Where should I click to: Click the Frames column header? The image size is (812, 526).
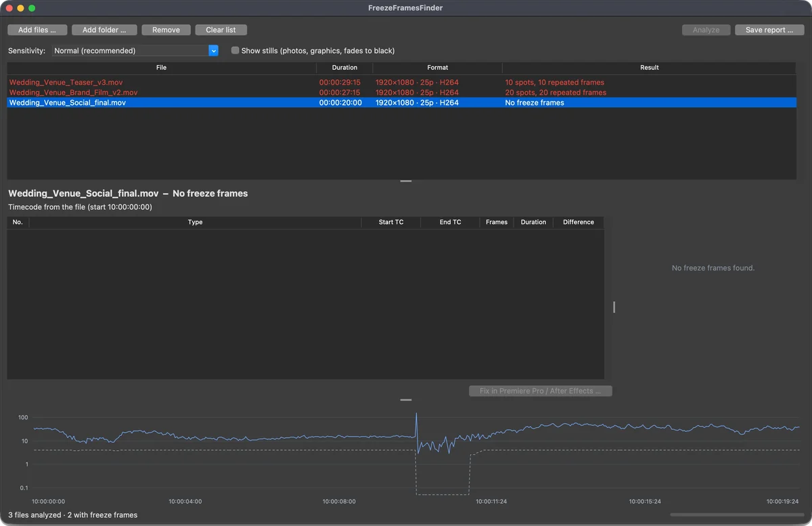(x=497, y=222)
